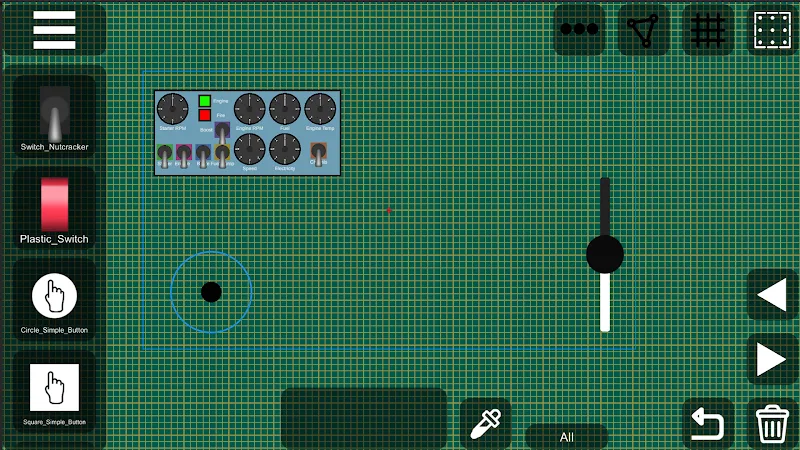Click the joystick's center black dot

[211, 292]
